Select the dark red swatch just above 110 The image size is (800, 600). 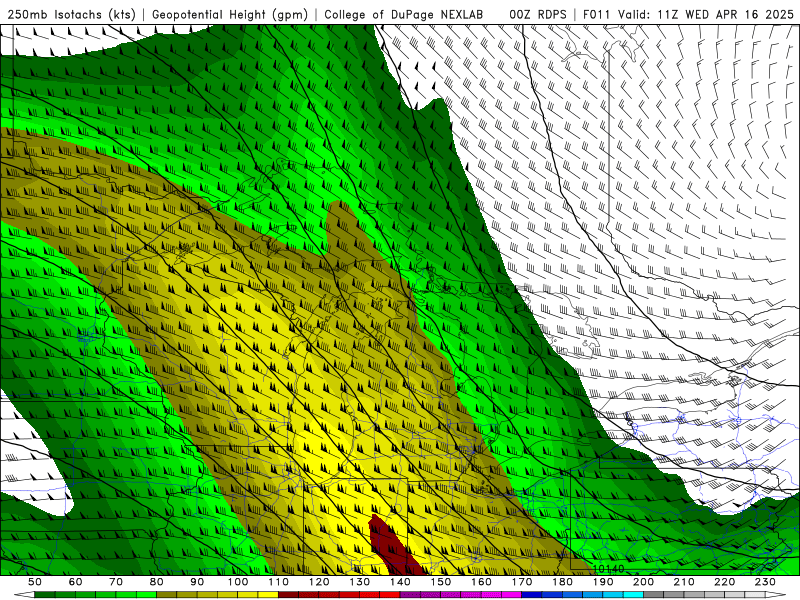pyautogui.click(x=288, y=594)
